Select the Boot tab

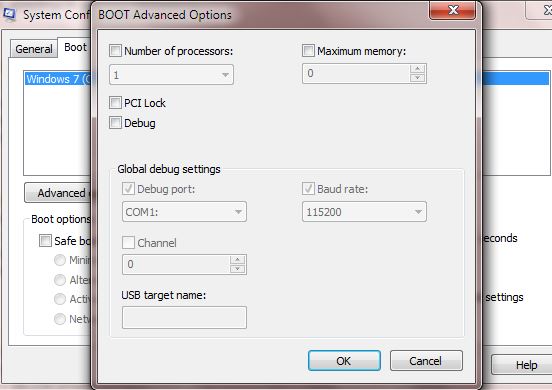(x=75, y=47)
